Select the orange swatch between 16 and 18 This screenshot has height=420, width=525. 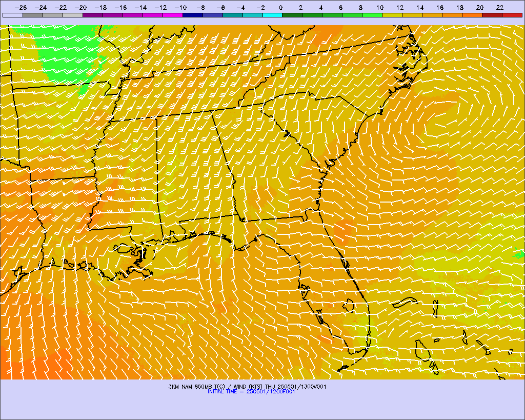coord(452,15)
